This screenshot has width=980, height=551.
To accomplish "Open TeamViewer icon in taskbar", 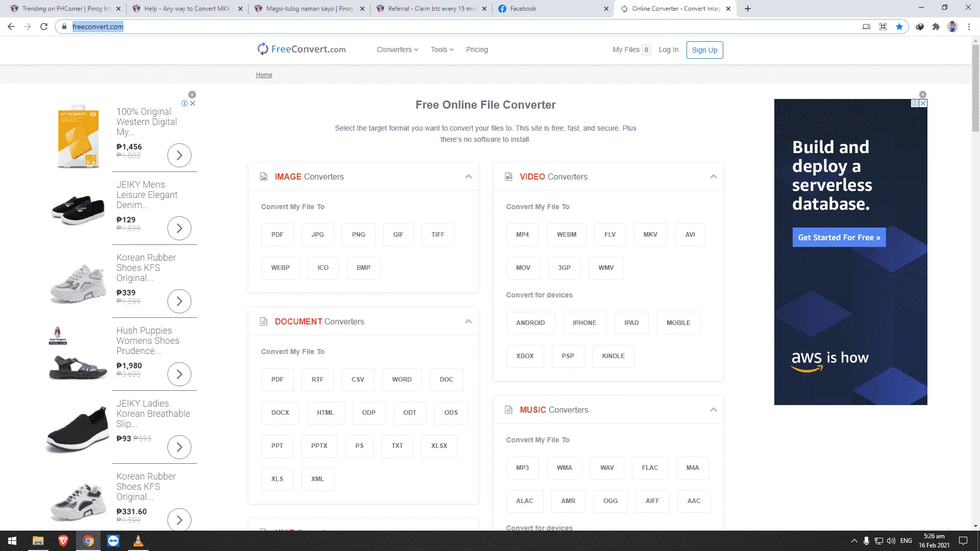I will (113, 541).
